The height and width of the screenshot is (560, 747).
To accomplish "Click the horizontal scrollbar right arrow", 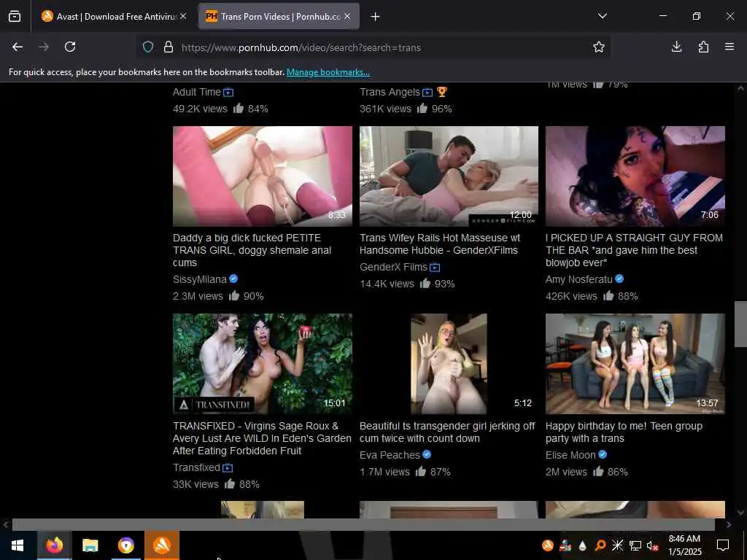I will point(729,525).
